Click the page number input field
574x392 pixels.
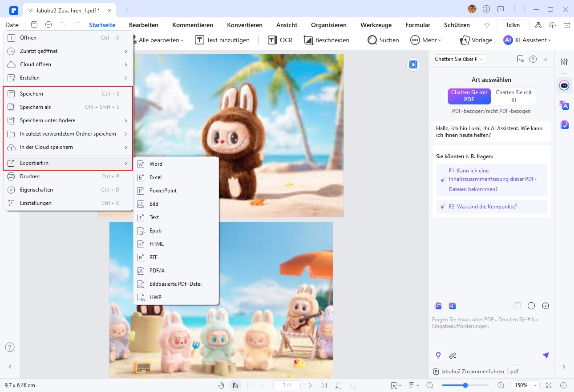pos(287,385)
